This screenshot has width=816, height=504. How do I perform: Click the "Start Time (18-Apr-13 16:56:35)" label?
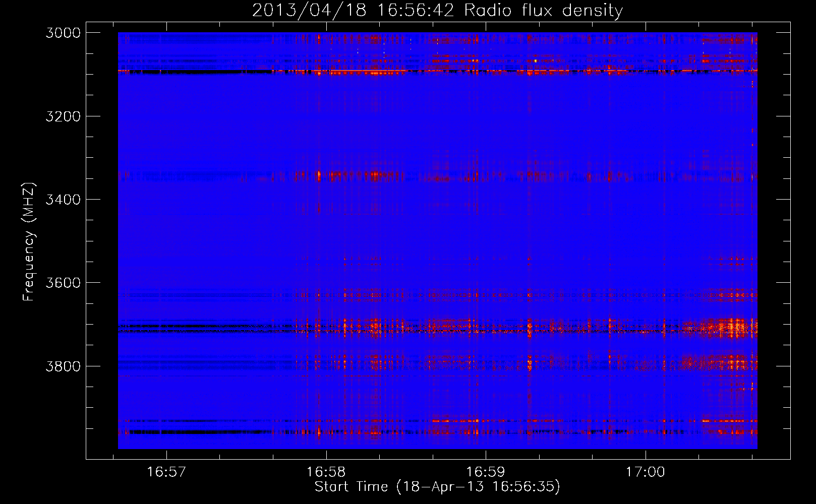(x=437, y=486)
